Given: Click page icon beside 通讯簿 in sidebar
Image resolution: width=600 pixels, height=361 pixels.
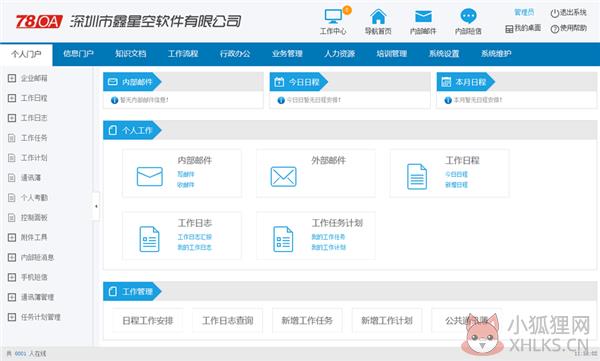Looking at the screenshot, I should pyautogui.click(x=12, y=178).
